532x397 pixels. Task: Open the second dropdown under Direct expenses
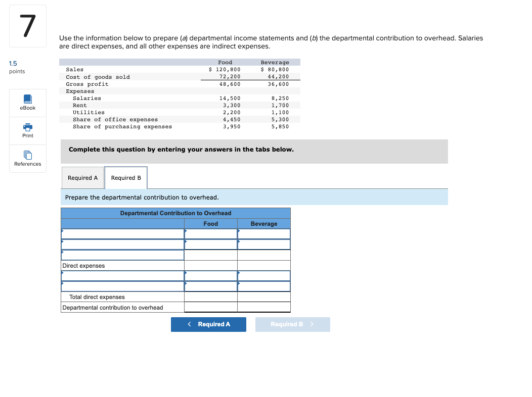click(x=121, y=286)
